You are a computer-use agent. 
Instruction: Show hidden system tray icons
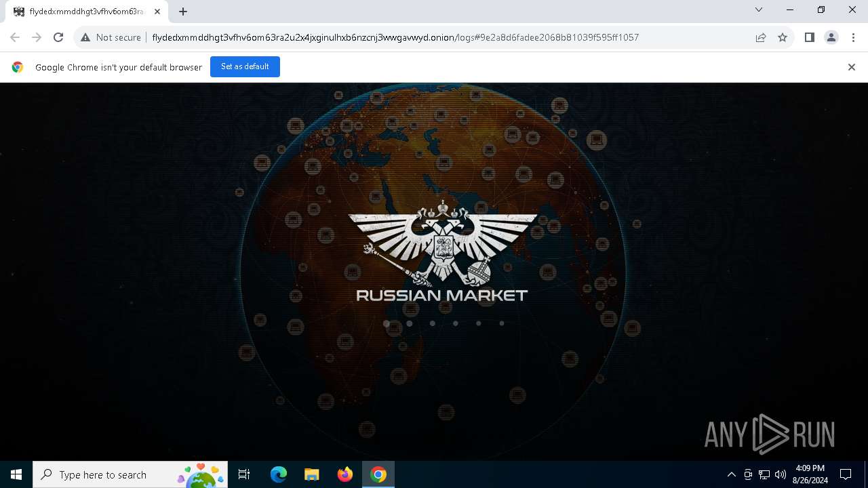coord(731,474)
